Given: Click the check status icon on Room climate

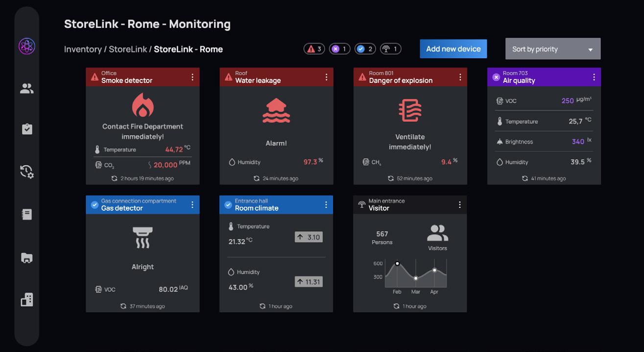Looking at the screenshot, I should tap(228, 204).
